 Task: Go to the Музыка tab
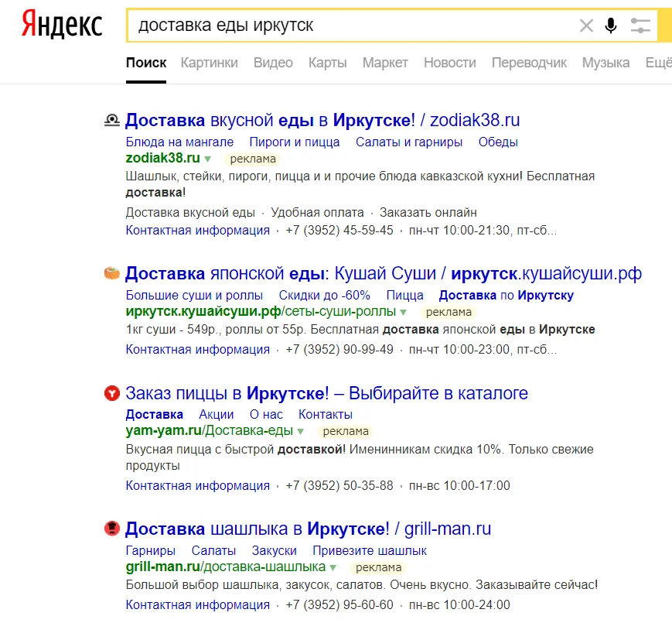[x=605, y=63]
